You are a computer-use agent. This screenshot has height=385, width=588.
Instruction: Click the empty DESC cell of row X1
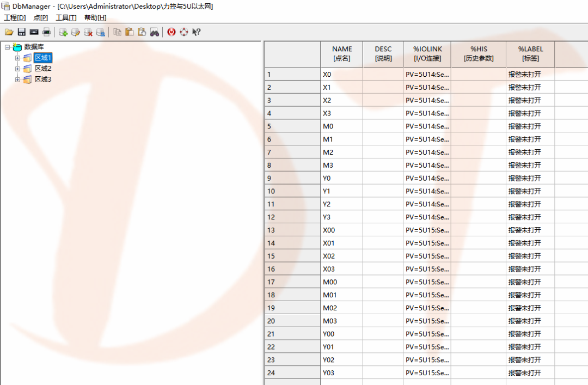click(383, 88)
